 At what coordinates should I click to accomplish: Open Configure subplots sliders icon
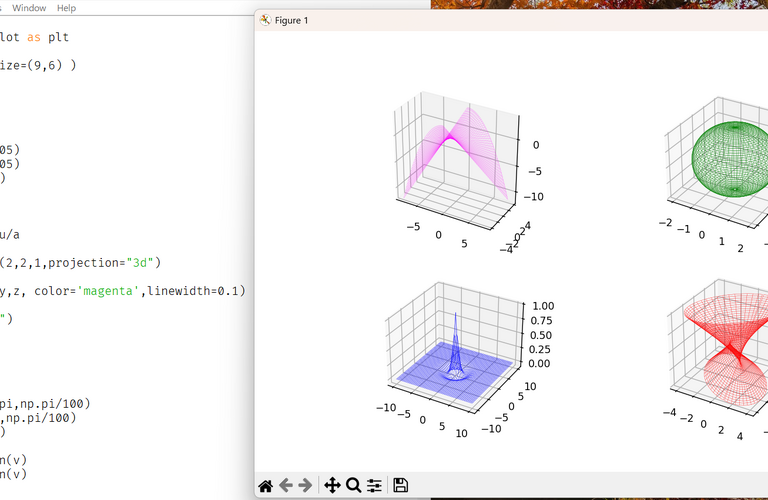pos(374,486)
